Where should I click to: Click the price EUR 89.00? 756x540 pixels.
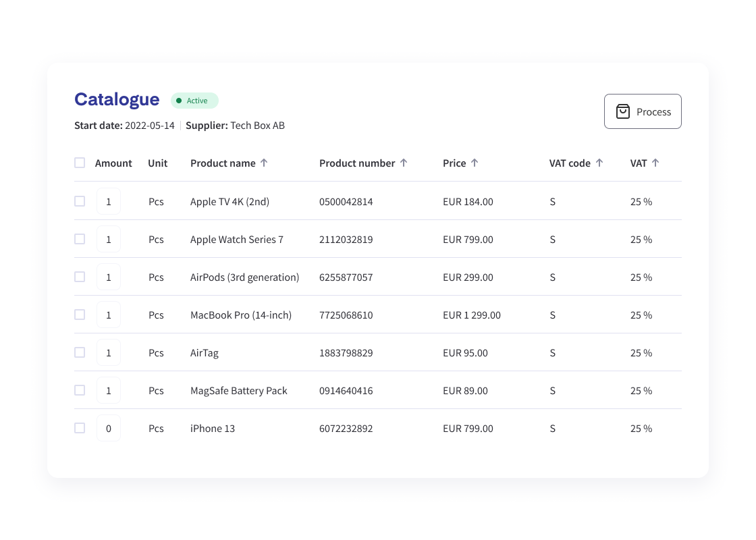pos(465,391)
